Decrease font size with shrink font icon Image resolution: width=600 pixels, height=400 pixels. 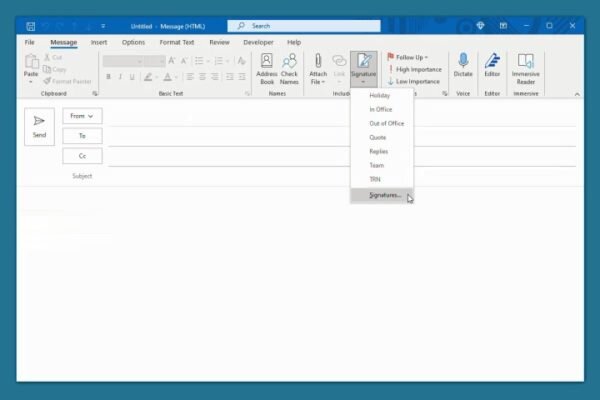pyautogui.click(x=184, y=60)
